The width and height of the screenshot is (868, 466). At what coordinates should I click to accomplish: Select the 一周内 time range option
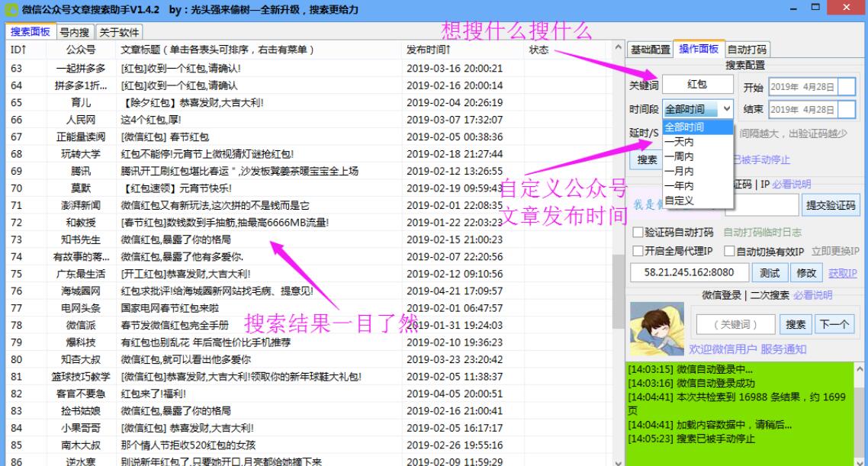coord(697,156)
